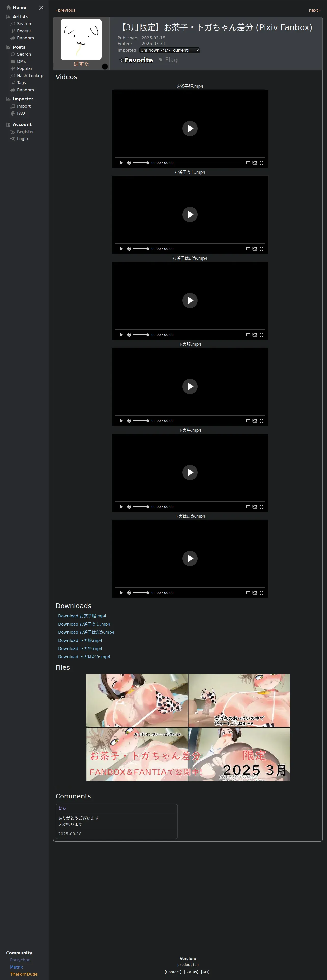The image size is (327, 980).
Task: Open the Partychan community link
Action: click(20, 960)
